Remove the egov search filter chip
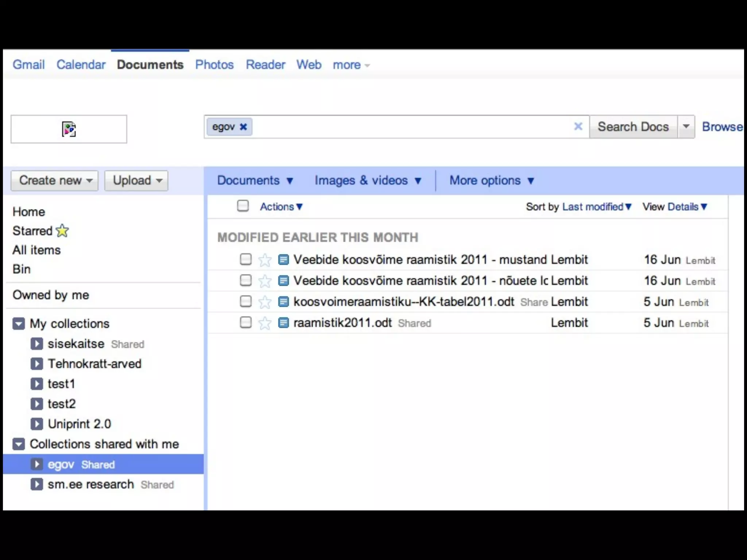This screenshot has height=560, width=747. pos(243,127)
